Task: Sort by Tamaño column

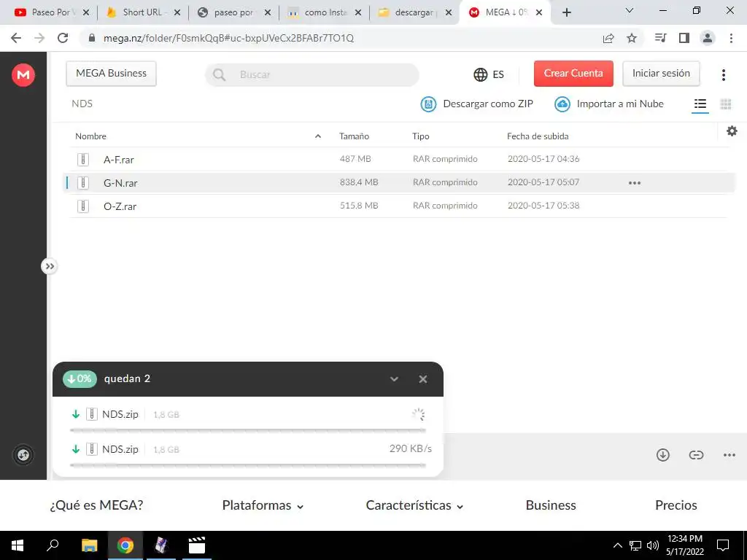Action: [354, 136]
